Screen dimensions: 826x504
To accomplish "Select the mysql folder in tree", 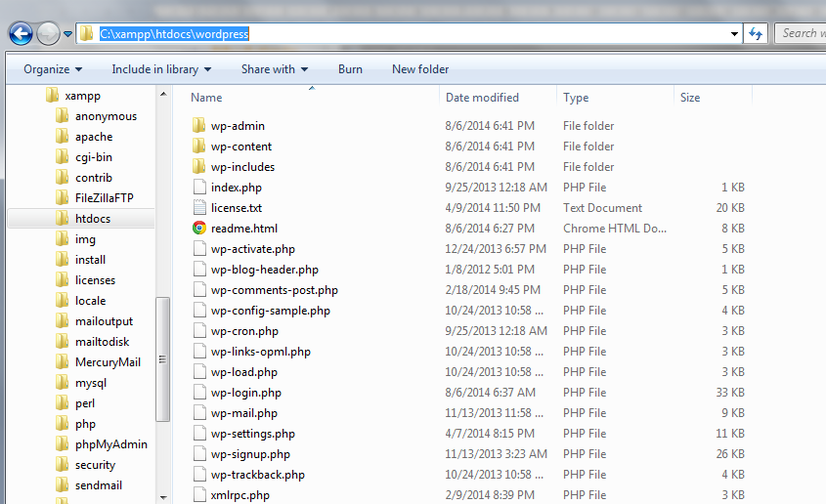I will tap(91, 383).
